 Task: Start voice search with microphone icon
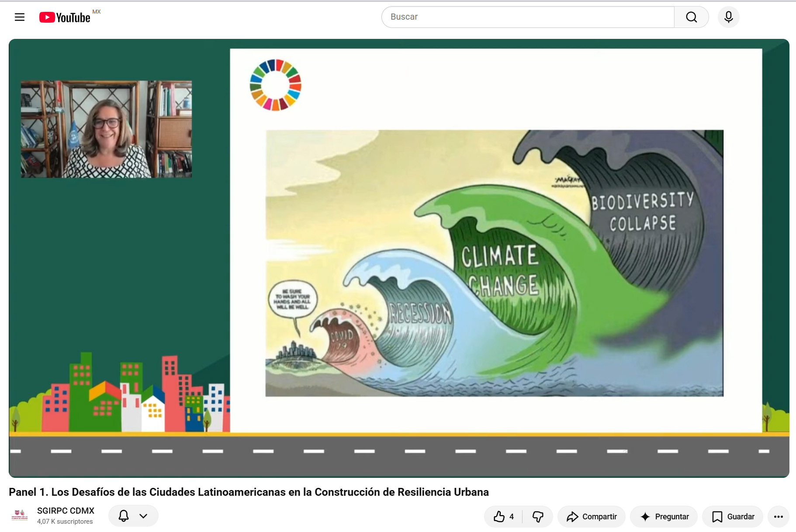pyautogui.click(x=728, y=17)
